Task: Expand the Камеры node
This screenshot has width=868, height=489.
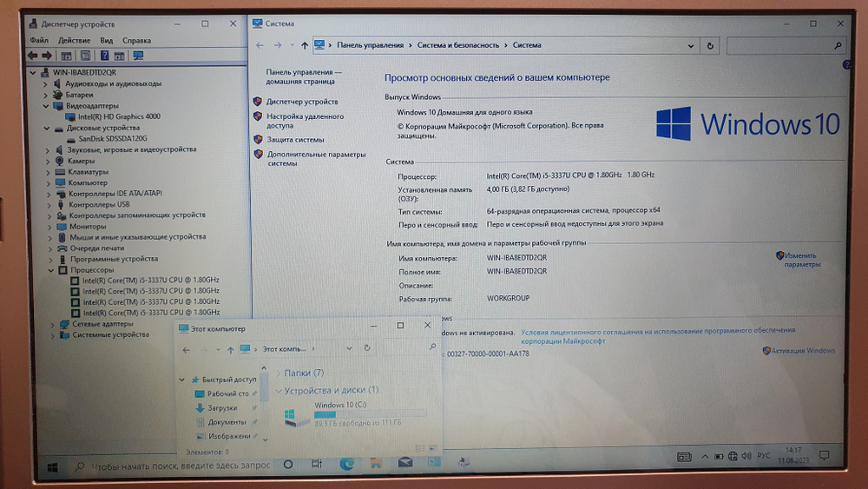Action: [x=48, y=162]
